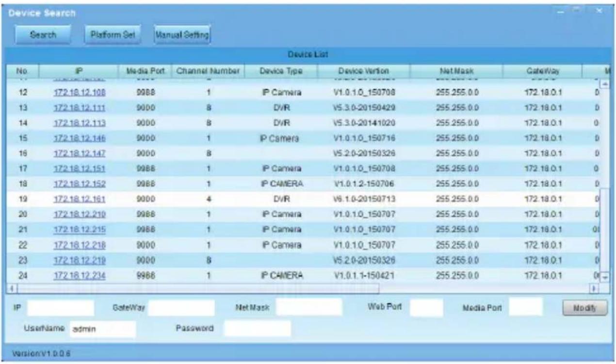
Task: Open IP link 172.18.12.152
Action: (80, 184)
